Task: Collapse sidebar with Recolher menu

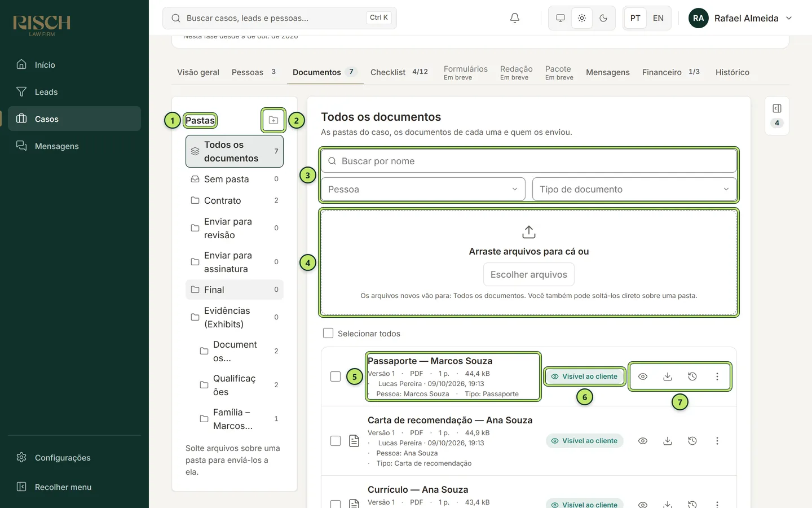Action: (74, 487)
